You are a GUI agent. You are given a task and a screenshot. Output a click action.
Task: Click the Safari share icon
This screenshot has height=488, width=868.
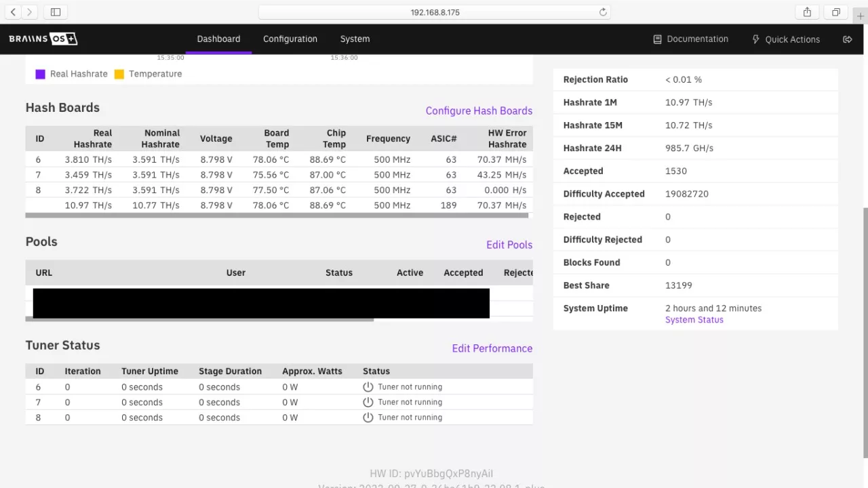pos(807,12)
